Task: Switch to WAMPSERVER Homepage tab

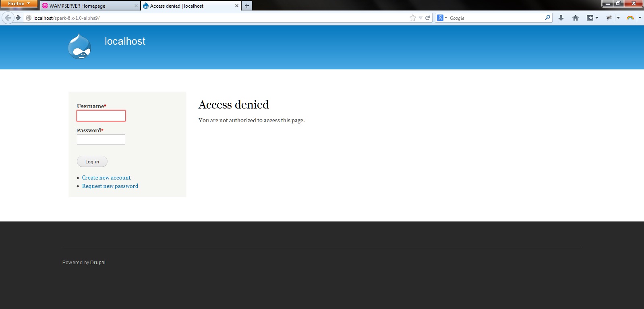Action: 90,6
